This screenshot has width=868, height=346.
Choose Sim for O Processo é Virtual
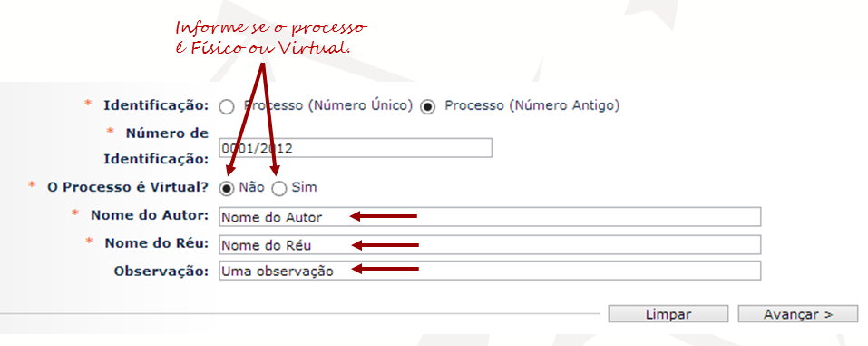(x=279, y=189)
